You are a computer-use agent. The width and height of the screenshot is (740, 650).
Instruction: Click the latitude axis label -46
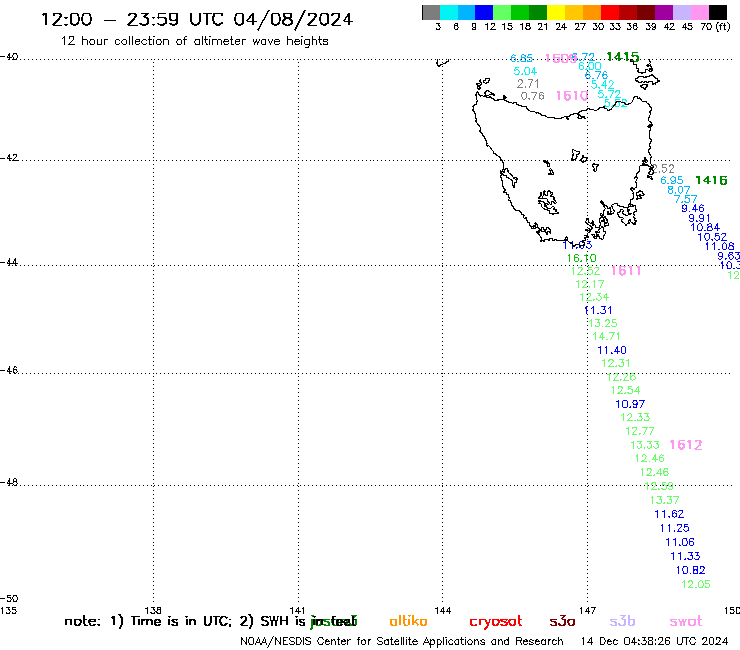(9, 370)
